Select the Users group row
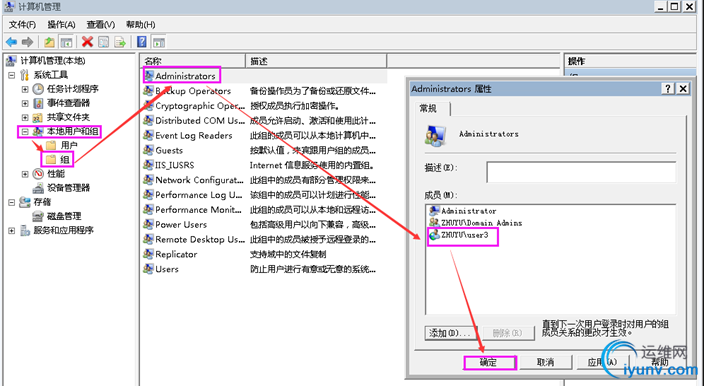Viewport: 704px width, 386px height. (x=264, y=269)
